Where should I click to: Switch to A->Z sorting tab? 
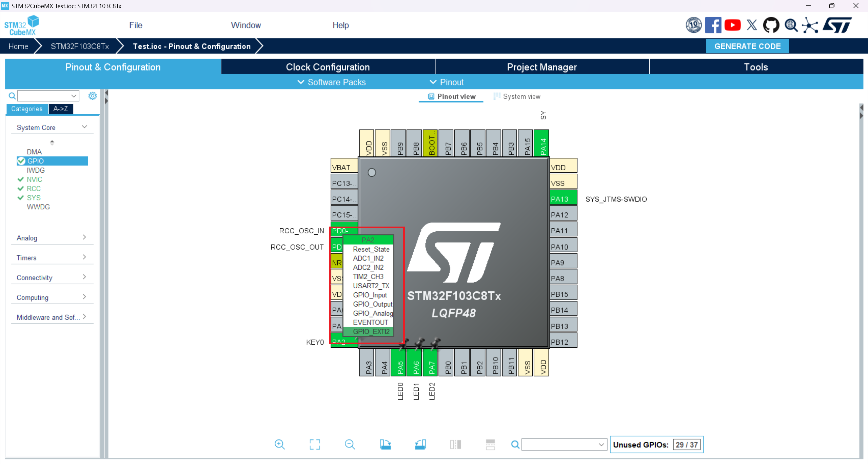click(61, 109)
